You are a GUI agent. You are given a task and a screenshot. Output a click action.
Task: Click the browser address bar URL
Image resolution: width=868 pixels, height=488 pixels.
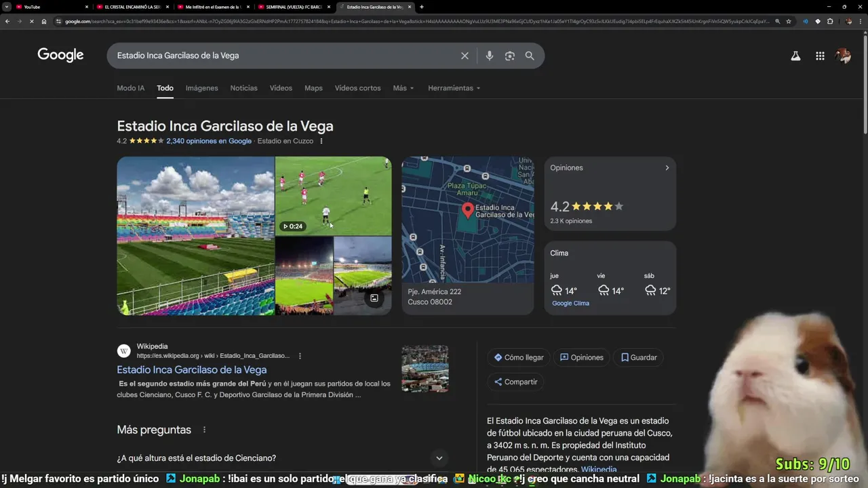[x=417, y=21]
